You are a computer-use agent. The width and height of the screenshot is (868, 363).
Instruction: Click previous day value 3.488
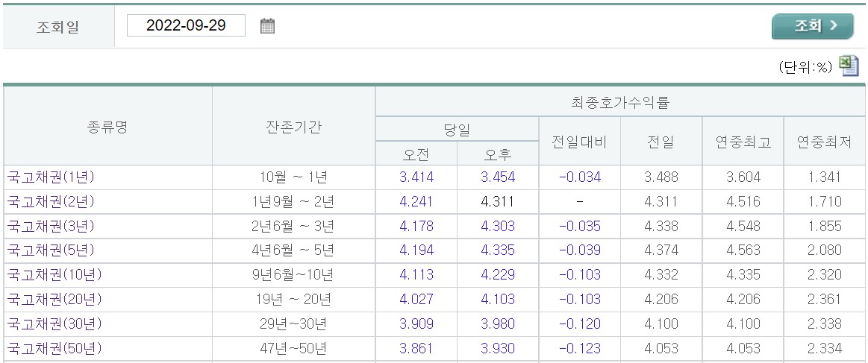tap(661, 177)
